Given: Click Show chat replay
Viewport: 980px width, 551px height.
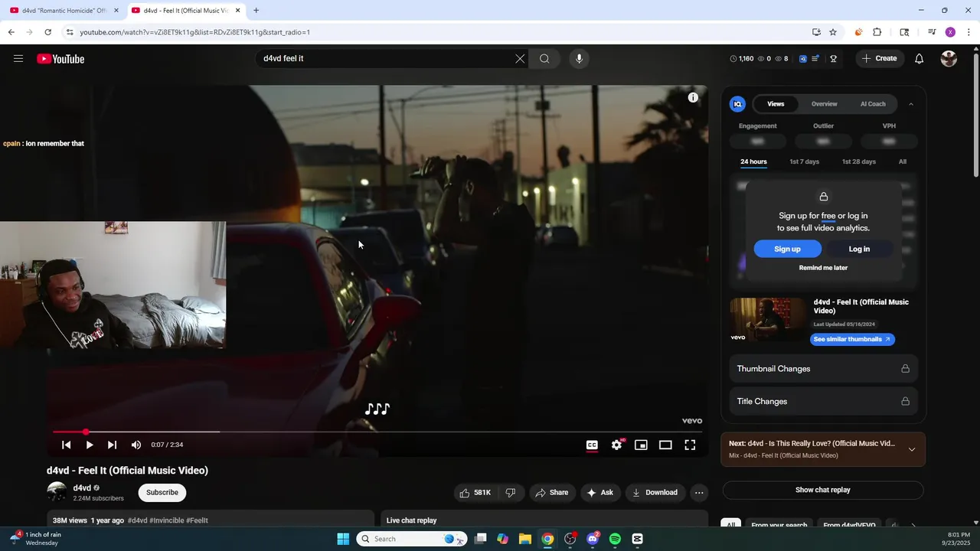Looking at the screenshot, I should coord(823,490).
